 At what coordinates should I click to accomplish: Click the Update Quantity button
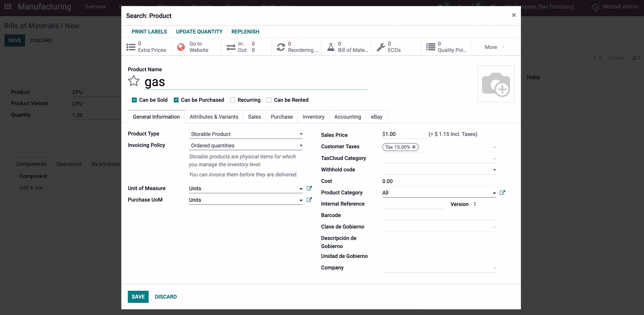click(x=199, y=32)
